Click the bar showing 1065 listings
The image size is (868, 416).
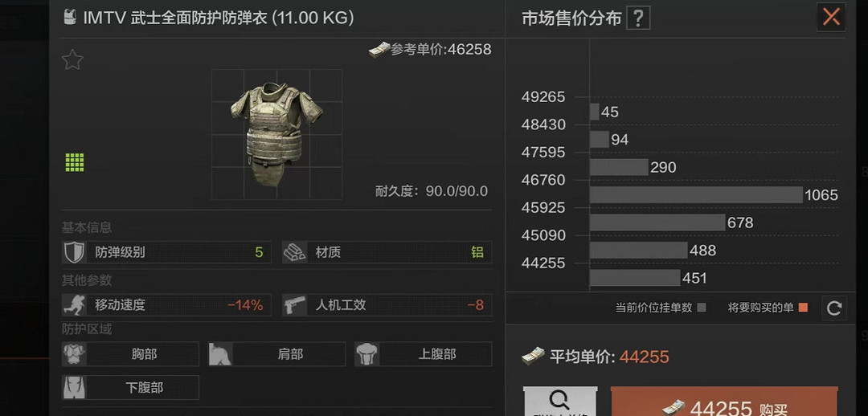[x=696, y=194]
